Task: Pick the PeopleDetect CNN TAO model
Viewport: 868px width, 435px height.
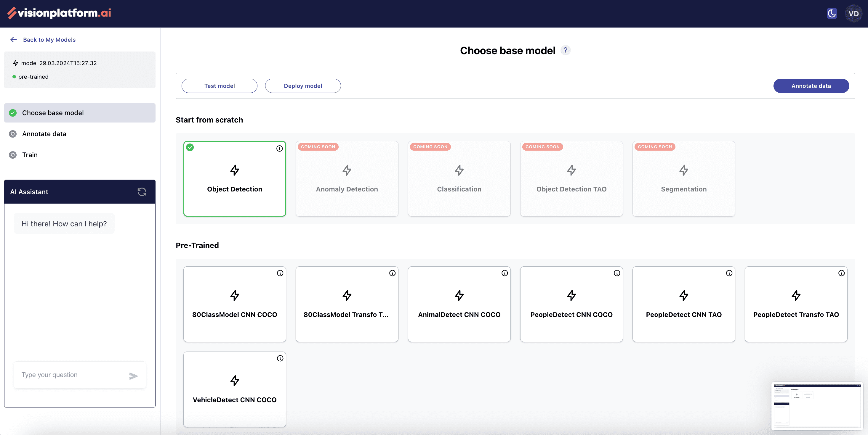Action: [683, 304]
